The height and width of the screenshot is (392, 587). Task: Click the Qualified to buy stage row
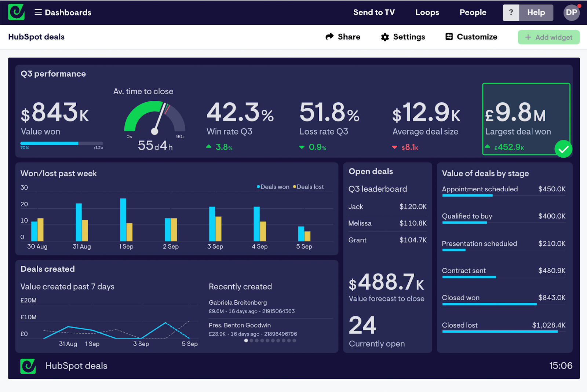point(504,218)
